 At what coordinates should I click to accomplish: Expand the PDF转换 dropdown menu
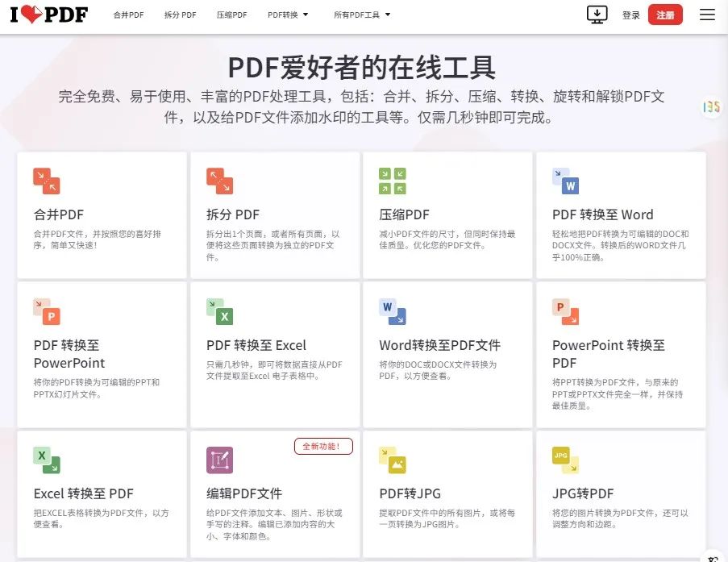(288, 15)
